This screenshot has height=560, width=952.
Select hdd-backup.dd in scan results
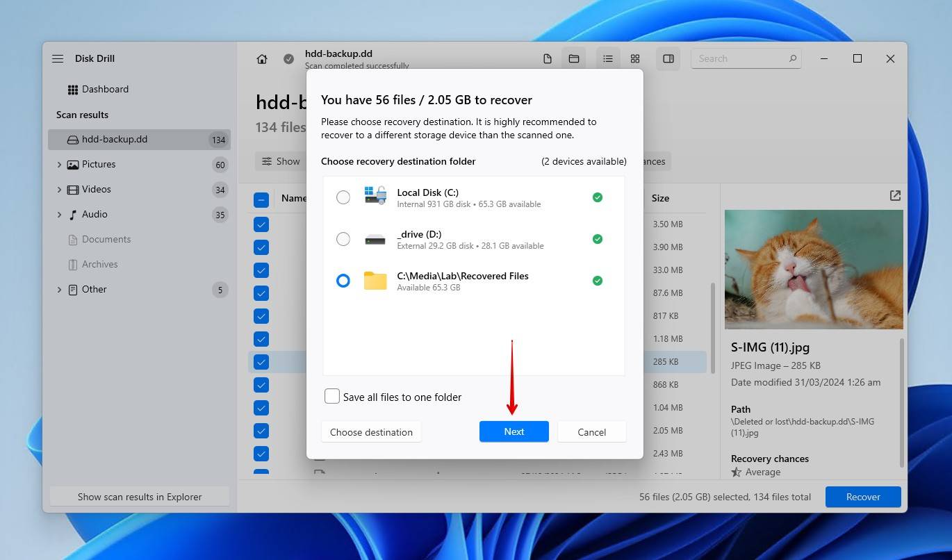(115, 140)
